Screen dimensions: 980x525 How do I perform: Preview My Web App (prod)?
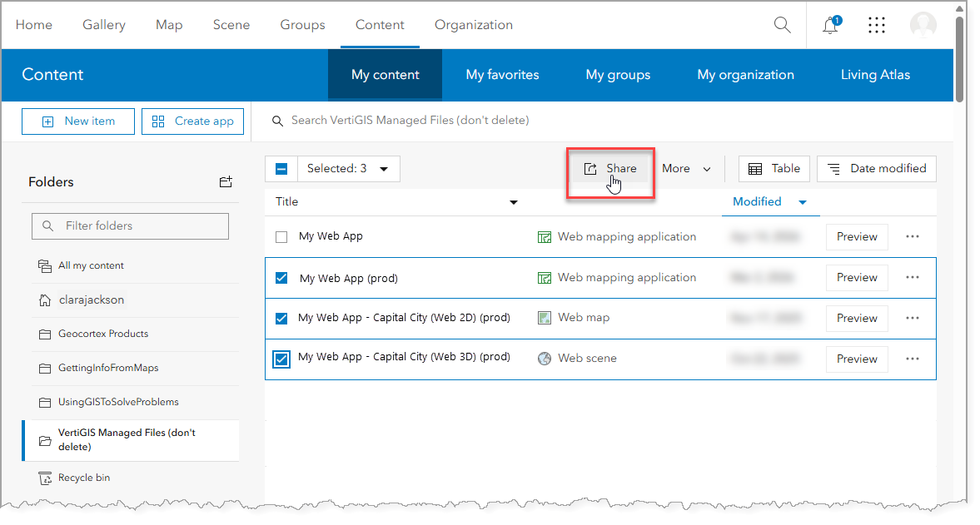pos(857,277)
